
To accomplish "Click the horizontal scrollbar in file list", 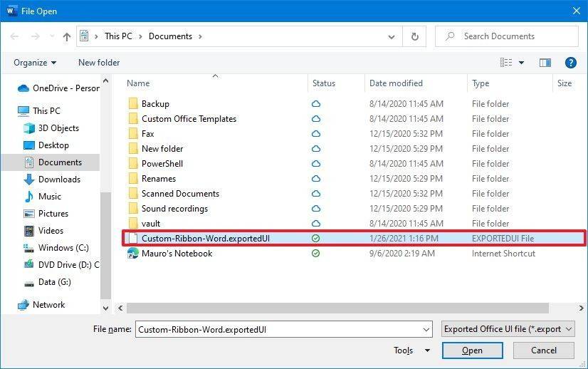I will 335,308.
